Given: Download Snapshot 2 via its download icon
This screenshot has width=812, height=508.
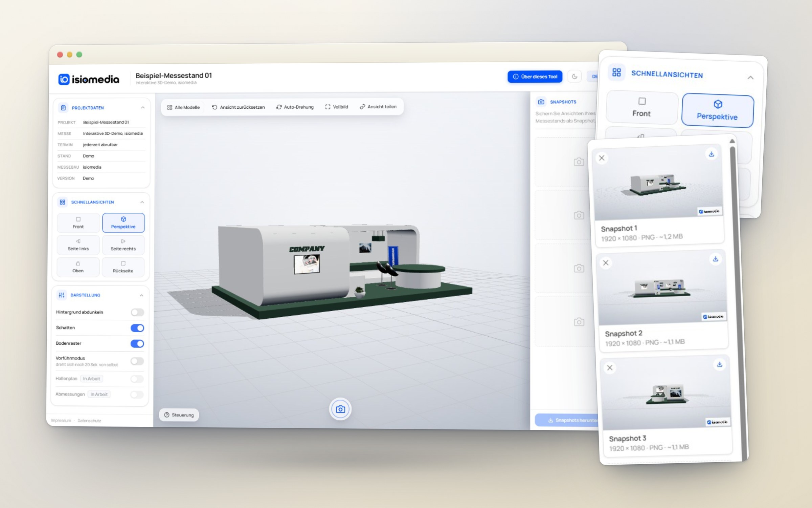Looking at the screenshot, I should pyautogui.click(x=716, y=259).
